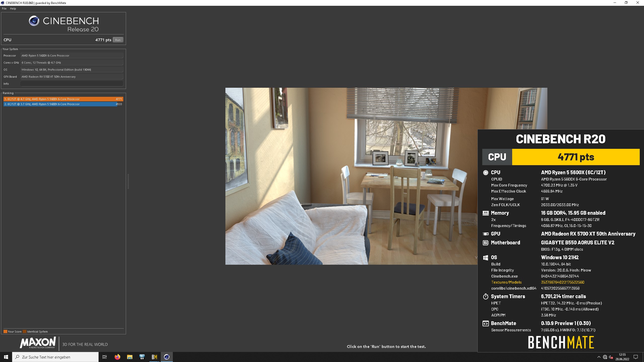Click the Motherboard icon in BenchMate panel
Screen dimensions: 644x362
coord(486,243)
